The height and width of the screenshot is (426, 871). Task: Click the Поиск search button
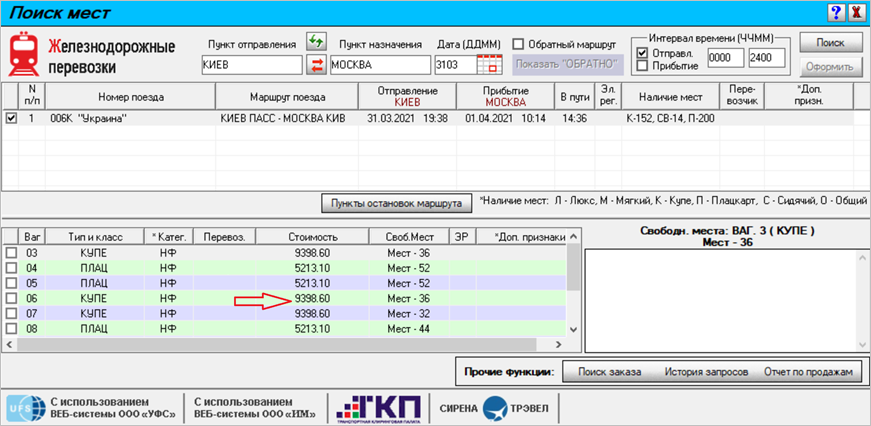830,42
